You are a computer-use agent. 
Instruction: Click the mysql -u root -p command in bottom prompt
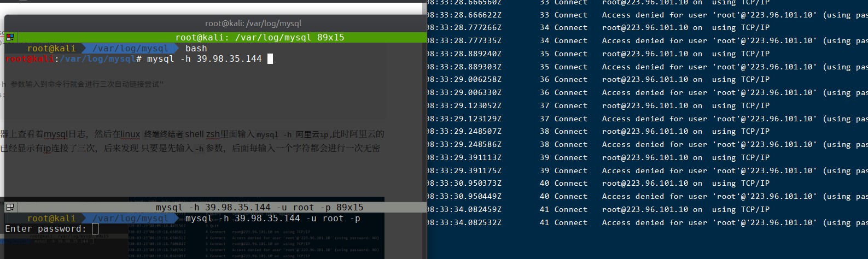click(x=272, y=219)
